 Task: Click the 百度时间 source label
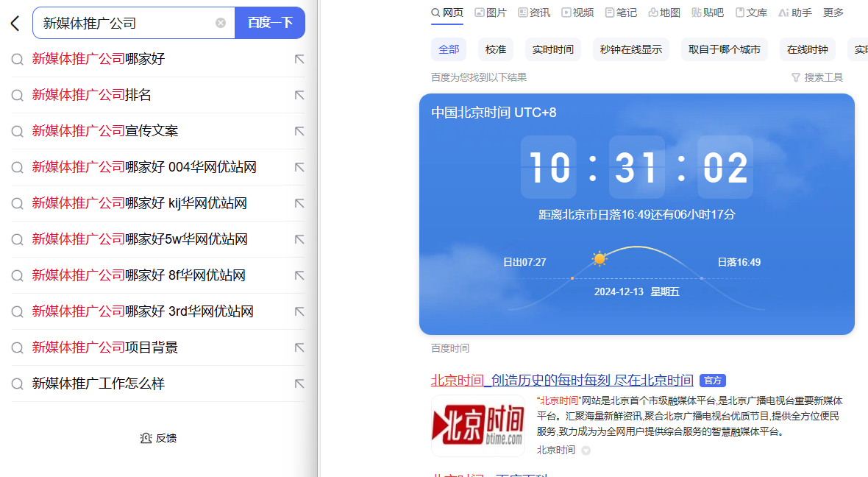pos(450,348)
